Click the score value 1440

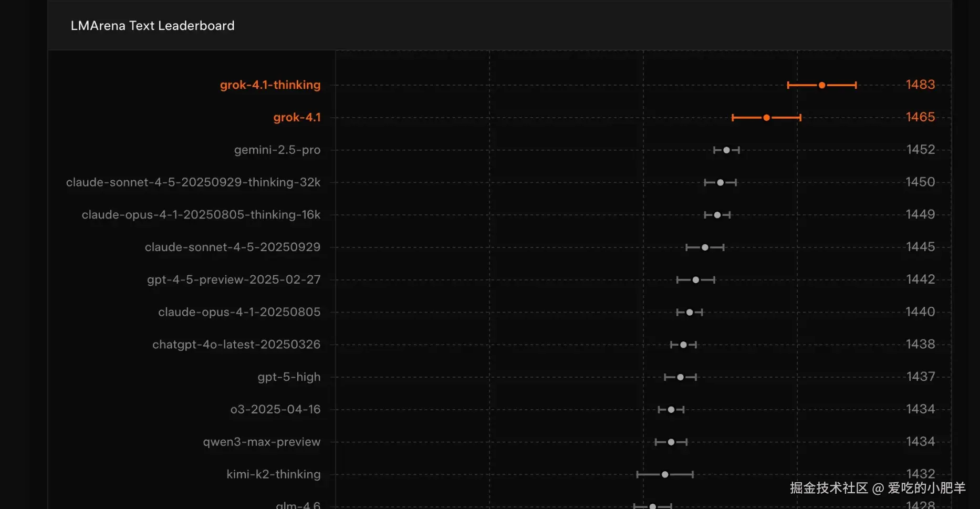921,312
